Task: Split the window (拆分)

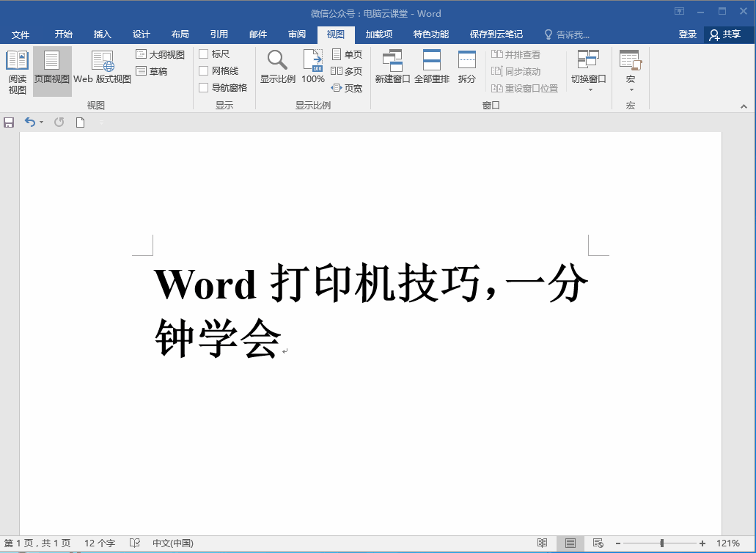Action: pos(466,67)
